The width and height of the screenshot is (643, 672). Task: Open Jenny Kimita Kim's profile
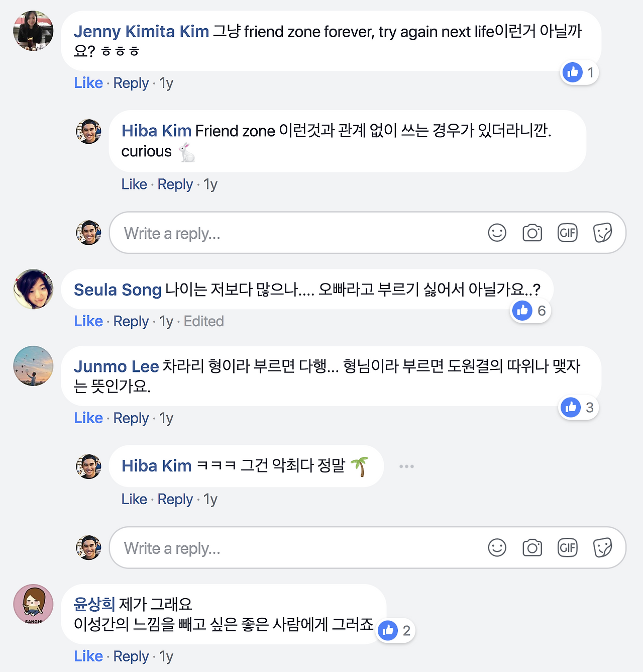click(142, 31)
